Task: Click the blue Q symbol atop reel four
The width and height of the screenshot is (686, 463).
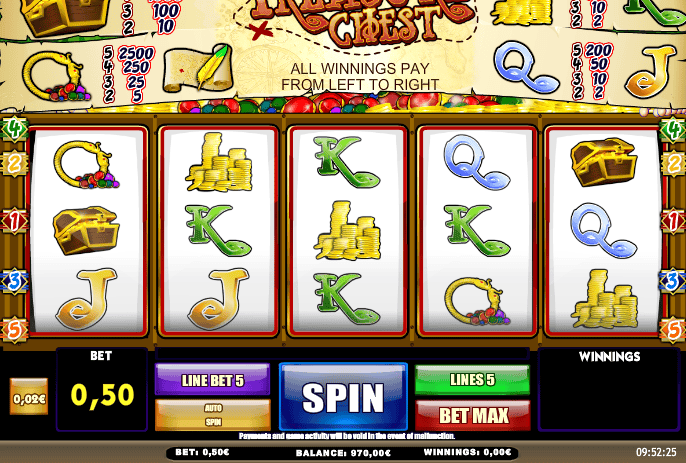Action: 476,162
